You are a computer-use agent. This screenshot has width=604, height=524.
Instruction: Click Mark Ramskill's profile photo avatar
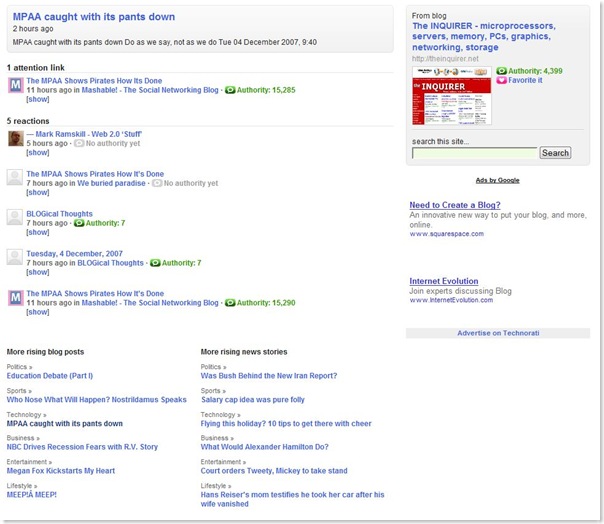16,138
